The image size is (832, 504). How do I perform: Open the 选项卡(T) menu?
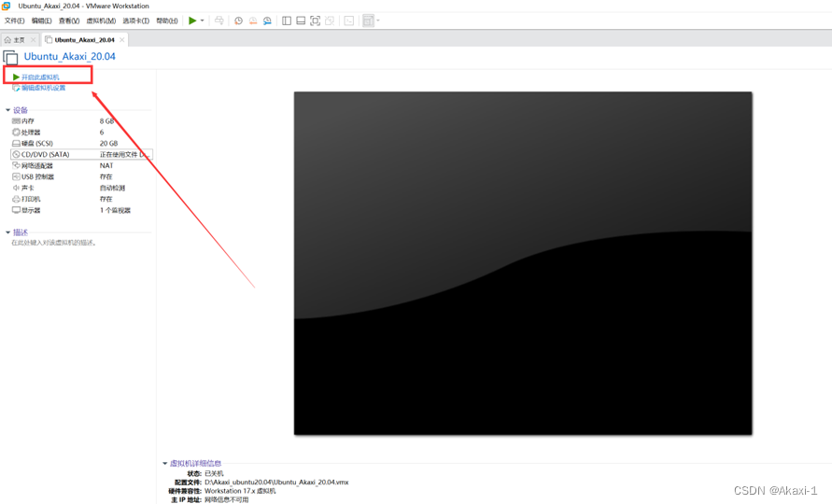135,21
